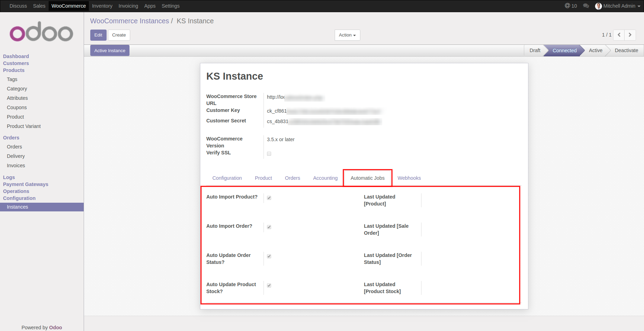
Task: Go to previous record arrow
Action: 619,35
